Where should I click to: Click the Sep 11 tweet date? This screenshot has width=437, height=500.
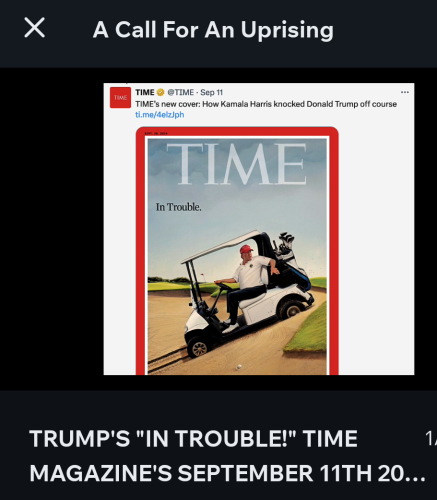coord(211,92)
